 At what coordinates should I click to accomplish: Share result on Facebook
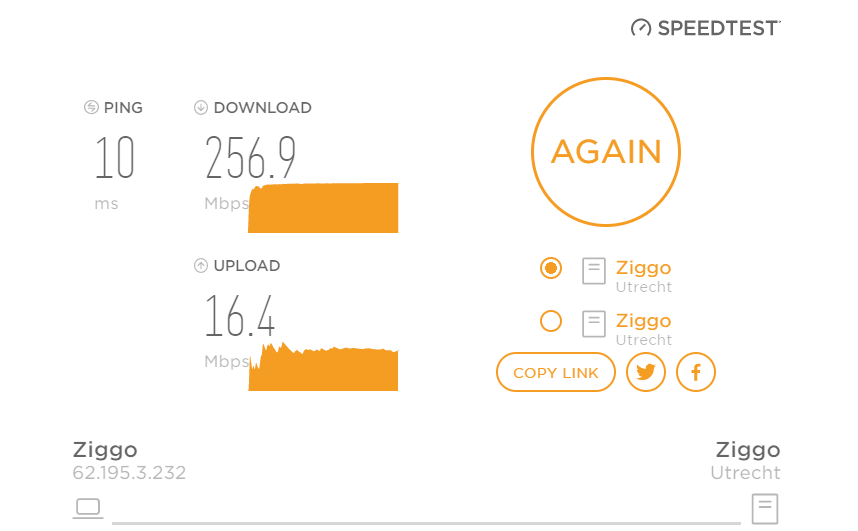[x=696, y=373]
